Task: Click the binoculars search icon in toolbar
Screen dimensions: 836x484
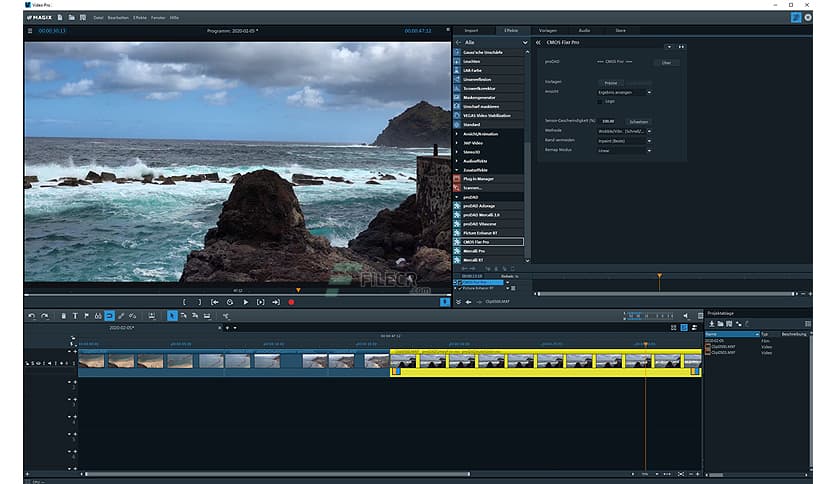Action: [98, 316]
